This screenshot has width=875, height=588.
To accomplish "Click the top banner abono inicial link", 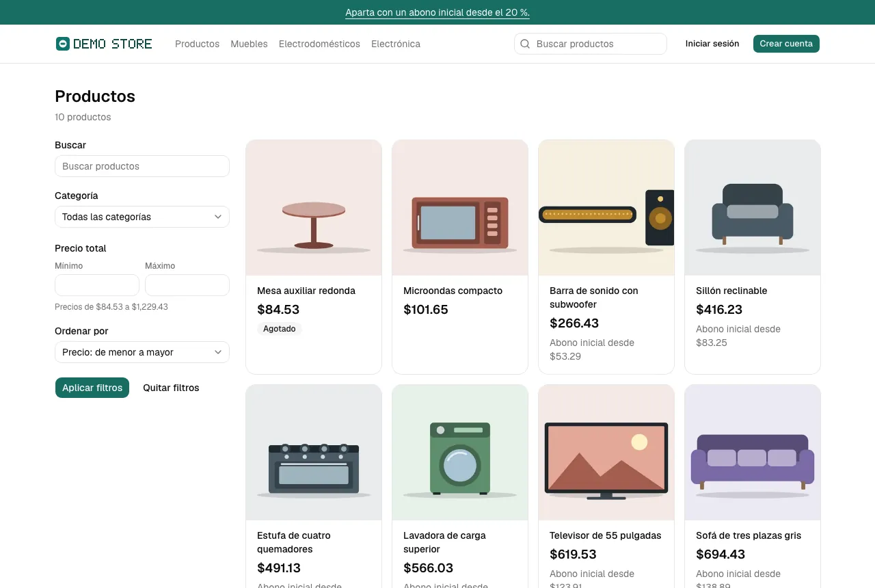I will pyautogui.click(x=437, y=12).
